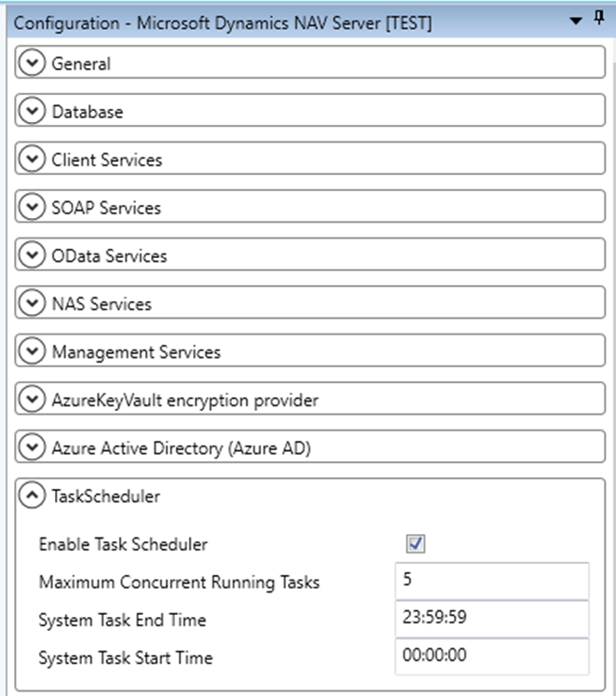Open the panel options dropdown arrow

pos(576,20)
